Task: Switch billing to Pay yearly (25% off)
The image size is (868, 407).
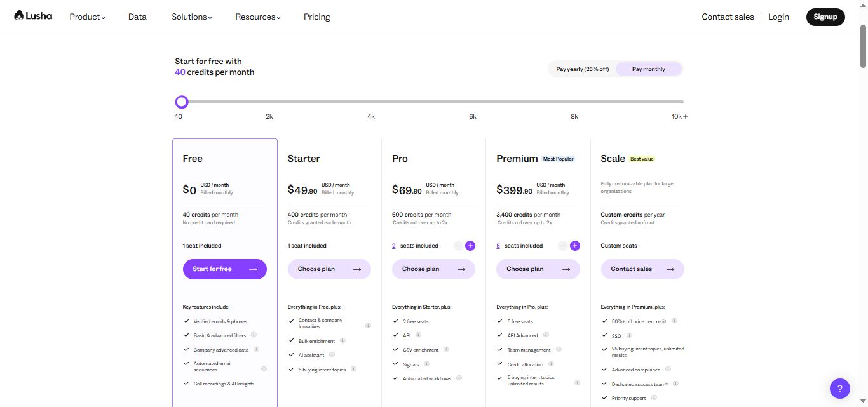Action: [582, 69]
